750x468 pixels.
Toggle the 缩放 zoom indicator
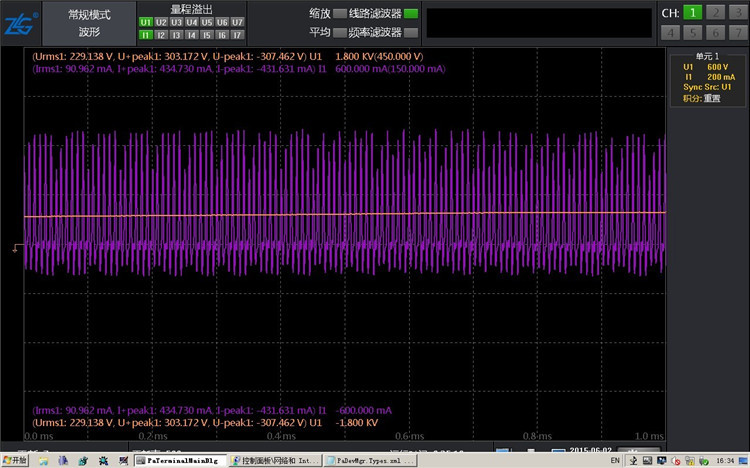point(340,14)
